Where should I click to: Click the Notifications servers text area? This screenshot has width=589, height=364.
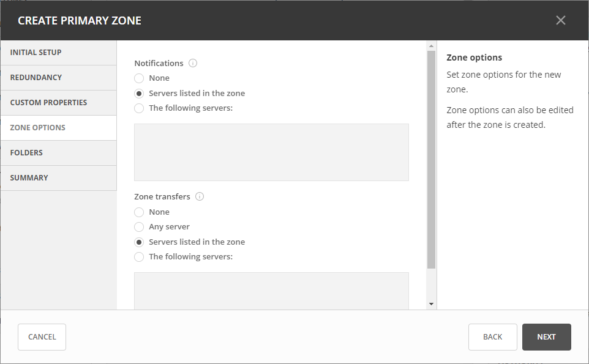click(x=271, y=152)
